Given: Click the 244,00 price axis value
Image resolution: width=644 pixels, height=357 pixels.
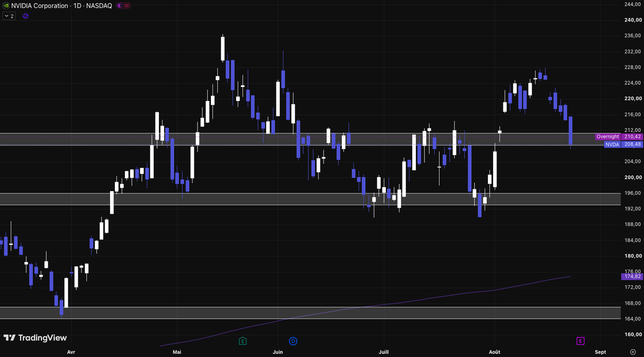Looking at the screenshot, I should pos(633,4).
